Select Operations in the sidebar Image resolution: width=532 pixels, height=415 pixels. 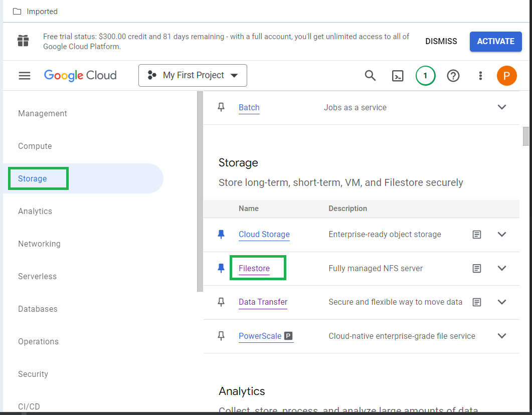(x=38, y=341)
